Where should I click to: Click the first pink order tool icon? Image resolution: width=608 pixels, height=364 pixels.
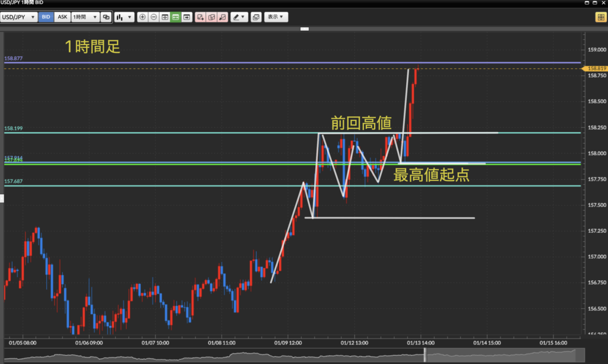(201, 17)
